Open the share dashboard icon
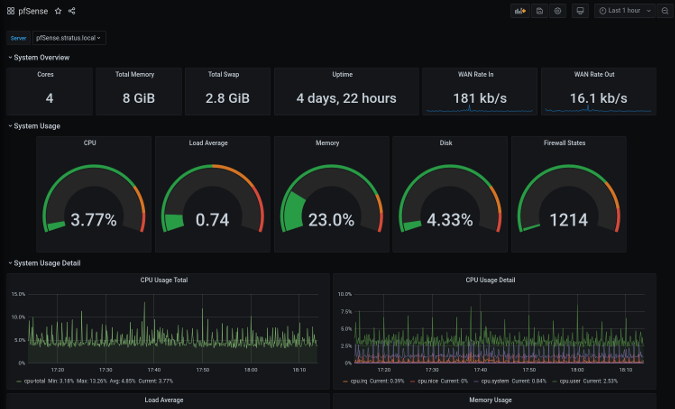675x409 pixels. pos(72,10)
